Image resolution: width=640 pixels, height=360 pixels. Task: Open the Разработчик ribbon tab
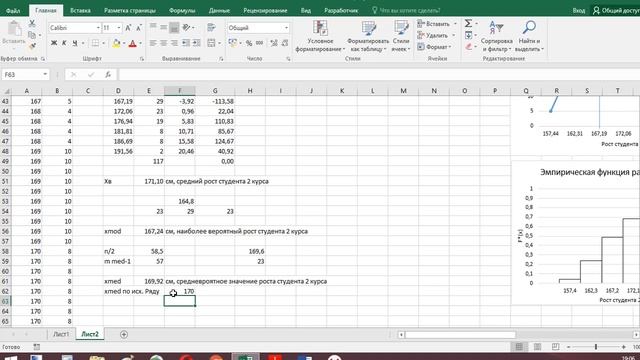341,11
